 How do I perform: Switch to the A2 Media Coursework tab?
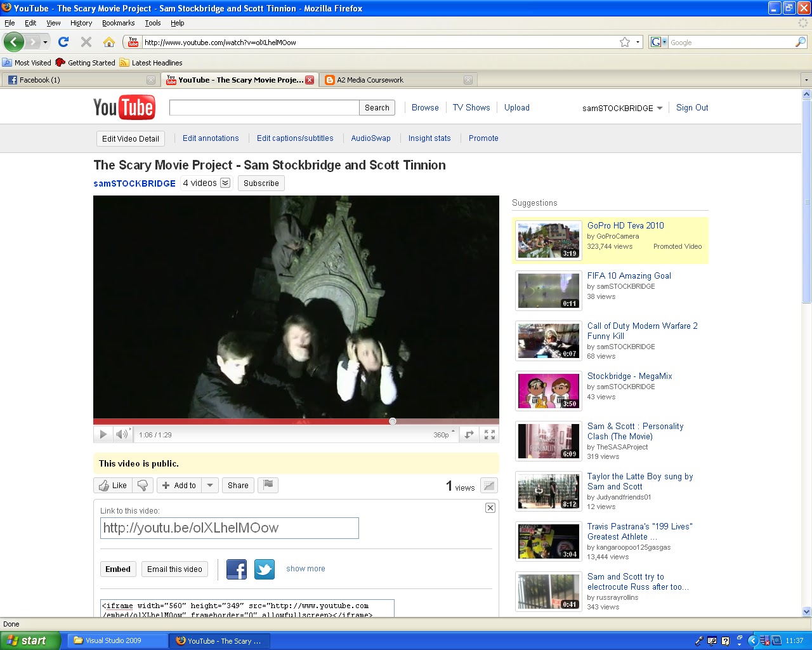(398, 80)
